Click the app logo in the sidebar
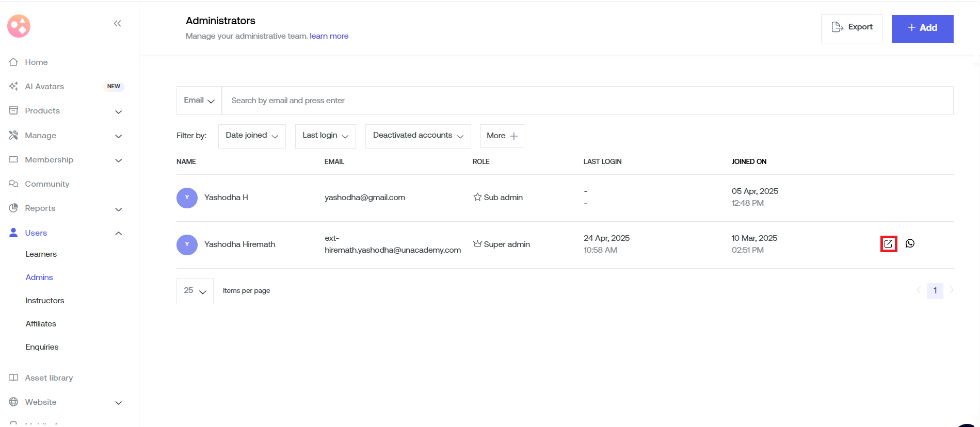The width and height of the screenshot is (980, 427). (19, 26)
